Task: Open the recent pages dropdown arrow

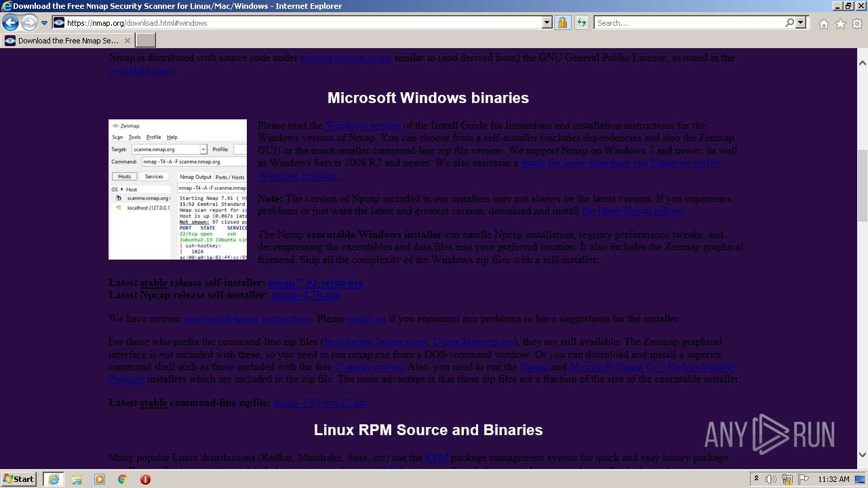Action: tap(44, 23)
